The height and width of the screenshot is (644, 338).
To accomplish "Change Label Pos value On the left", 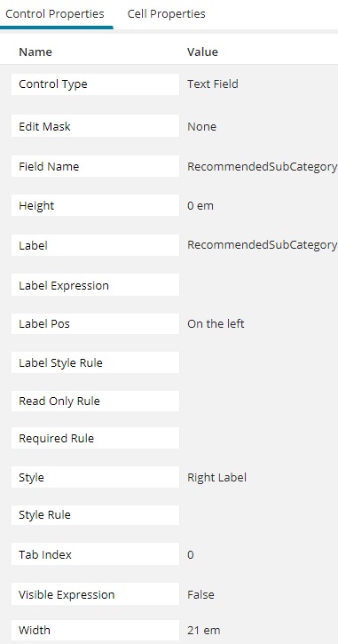I will 216,323.
